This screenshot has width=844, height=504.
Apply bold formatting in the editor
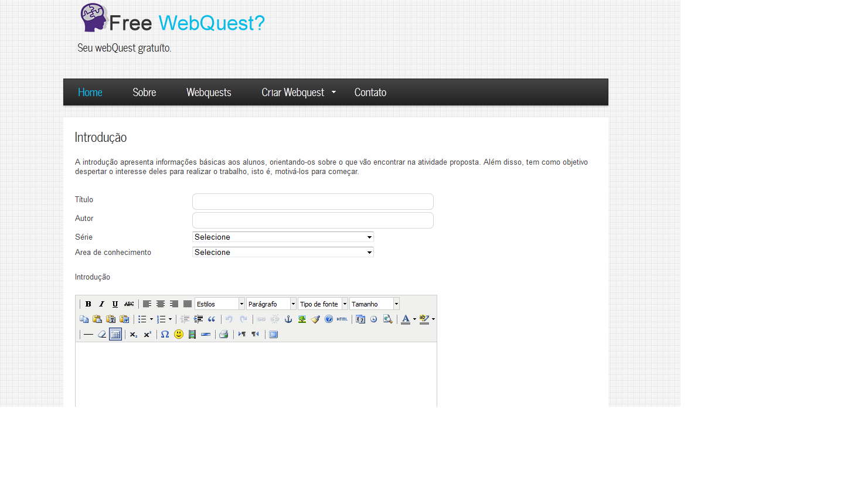(88, 304)
